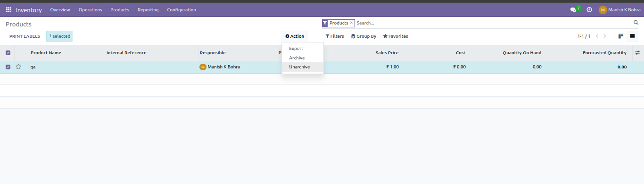Go to next page arrow
Image resolution: width=644 pixels, height=184 pixels.
[605, 36]
